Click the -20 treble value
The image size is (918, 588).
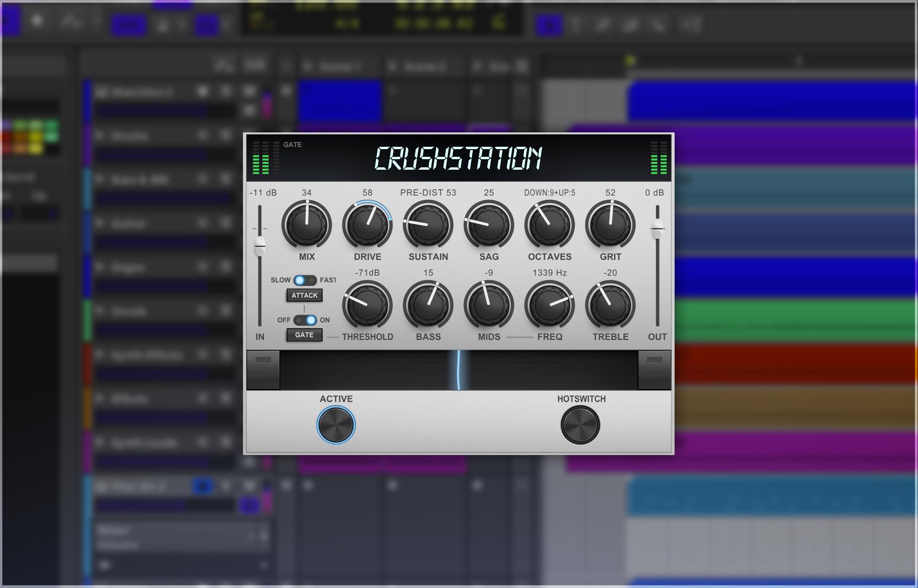tap(610, 273)
